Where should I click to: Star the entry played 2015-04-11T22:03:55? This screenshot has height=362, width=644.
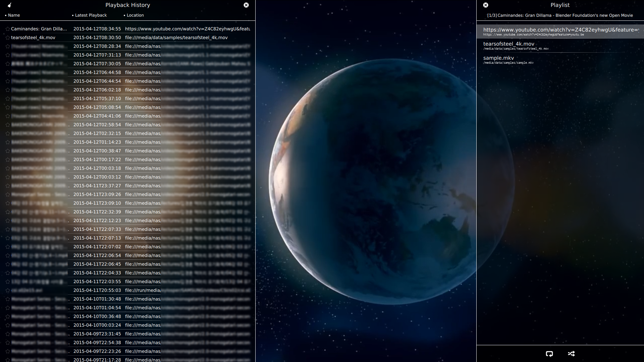(7, 282)
